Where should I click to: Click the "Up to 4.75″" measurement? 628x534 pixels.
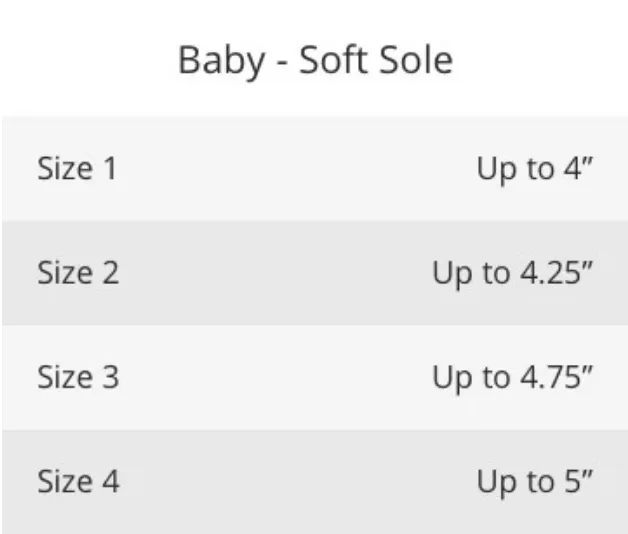coord(512,379)
